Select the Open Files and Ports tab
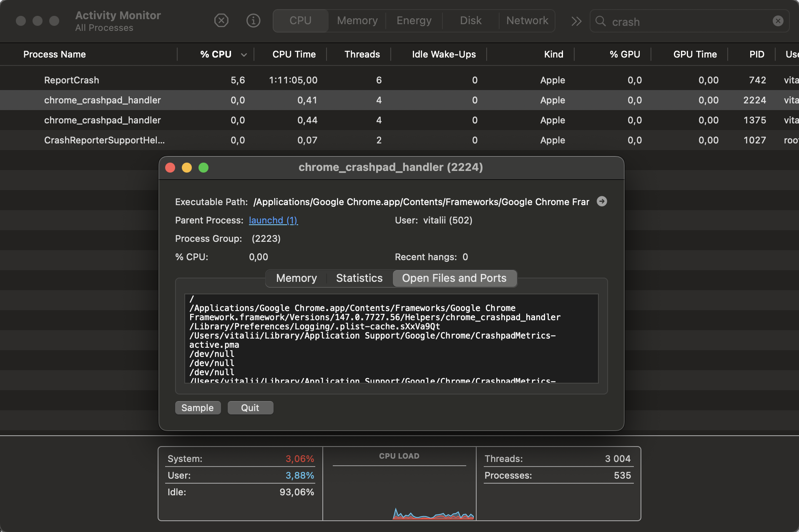Image resolution: width=799 pixels, height=532 pixels. pyautogui.click(x=455, y=278)
